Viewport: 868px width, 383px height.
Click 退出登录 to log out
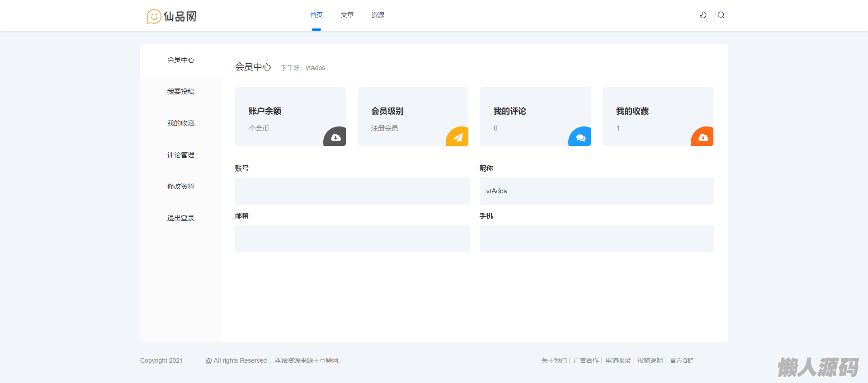[181, 218]
